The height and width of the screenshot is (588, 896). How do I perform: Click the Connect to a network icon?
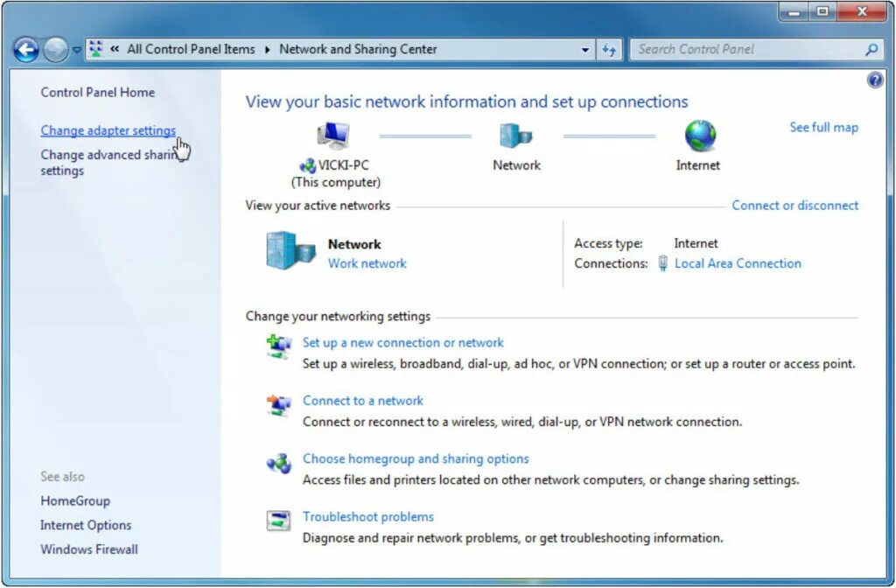(x=279, y=404)
